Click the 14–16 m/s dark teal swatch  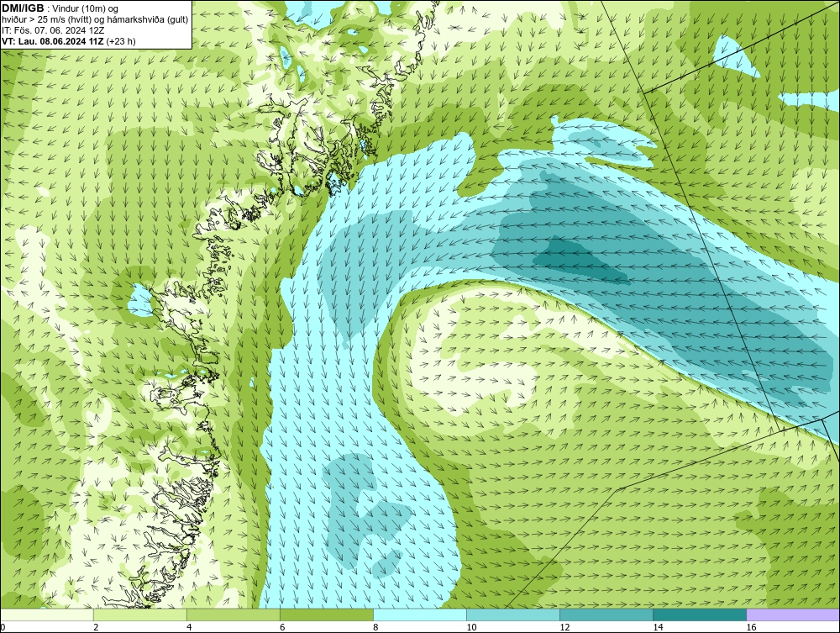699,615
